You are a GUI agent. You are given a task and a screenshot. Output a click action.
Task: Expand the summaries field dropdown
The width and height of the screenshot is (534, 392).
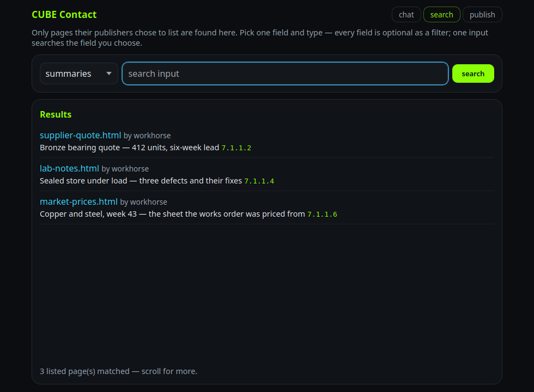pos(78,73)
